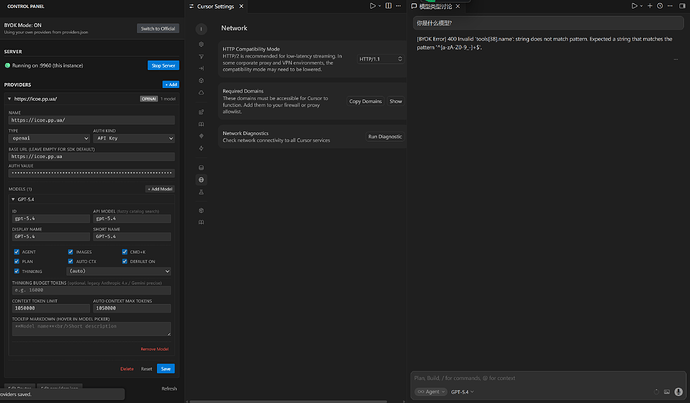This screenshot has height=403, width=690.
Task: Select the cloud-shaped settings sidebar icon
Action: 201,93
